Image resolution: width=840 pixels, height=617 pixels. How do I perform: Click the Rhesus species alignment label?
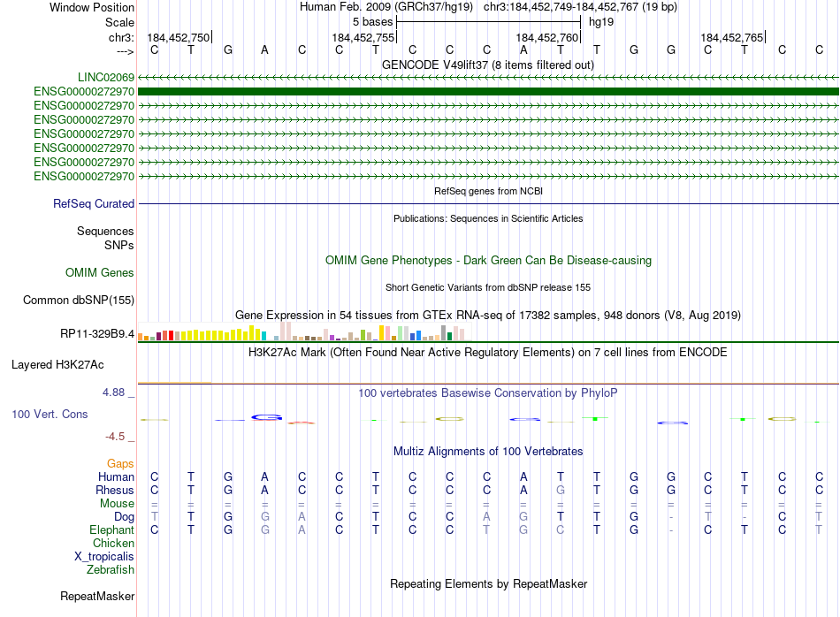(x=115, y=490)
